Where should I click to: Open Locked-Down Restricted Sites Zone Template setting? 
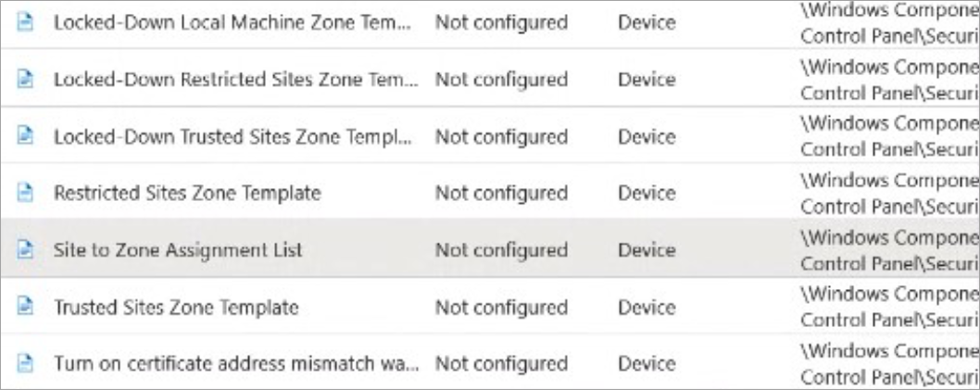[x=235, y=80]
